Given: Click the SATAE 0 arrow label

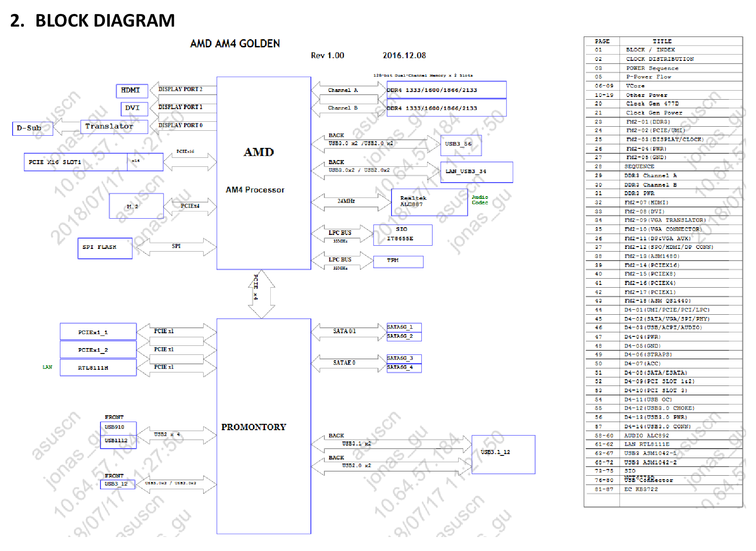Looking at the screenshot, I should [344, 363].
